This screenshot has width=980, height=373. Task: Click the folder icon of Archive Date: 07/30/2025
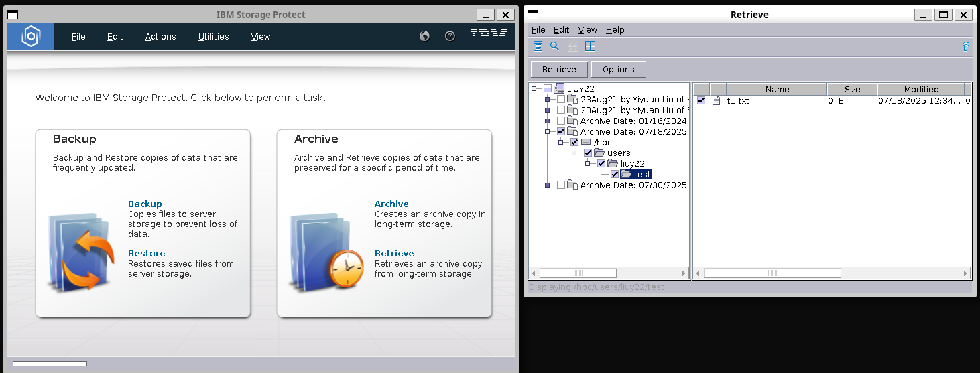coord(572,185)
